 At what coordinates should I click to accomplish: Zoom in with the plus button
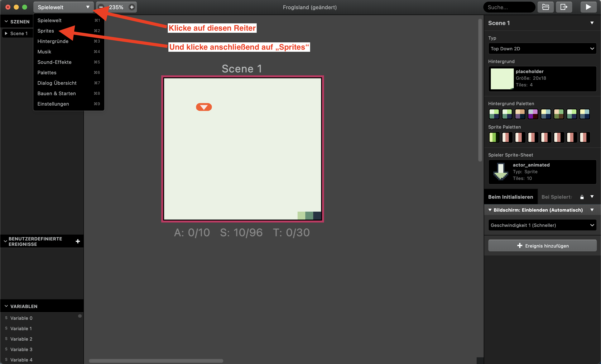coord(132,7)
